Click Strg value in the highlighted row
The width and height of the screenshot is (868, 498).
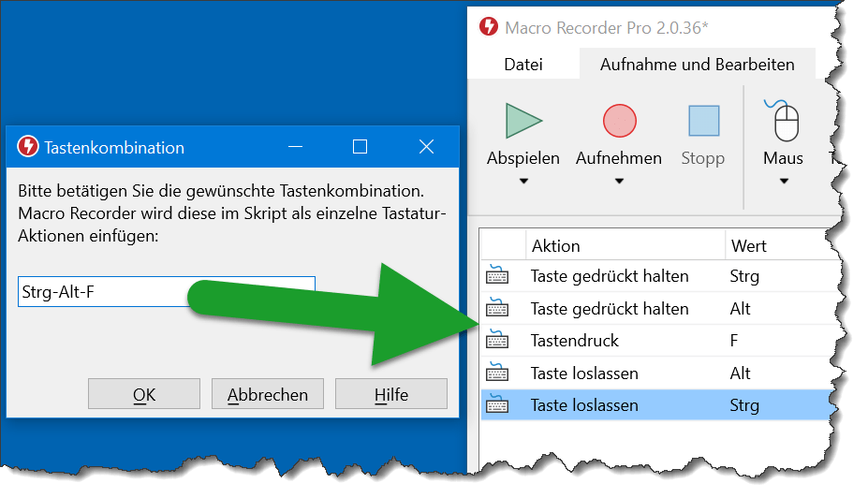coord(744,405)
